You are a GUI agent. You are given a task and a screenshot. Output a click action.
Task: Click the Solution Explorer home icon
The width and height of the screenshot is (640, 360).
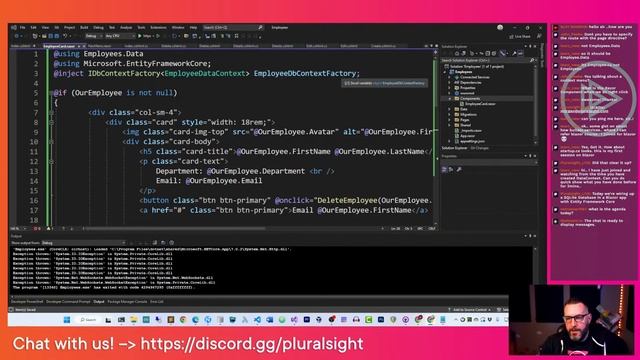click(x=457, y=53)
